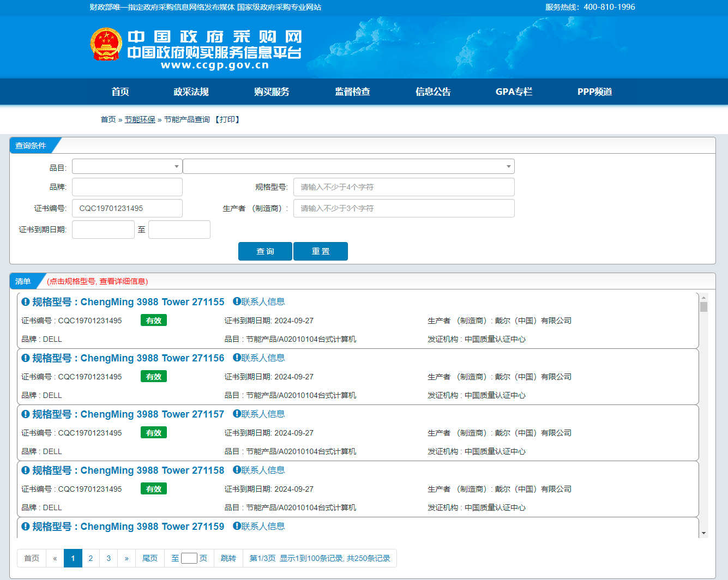Open 购买服务 navigation item
728x580 pixels.
point(272,92)
